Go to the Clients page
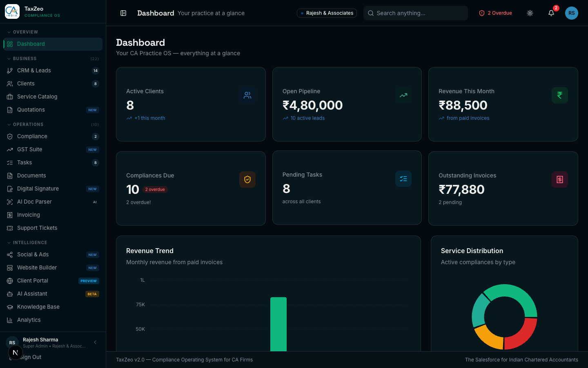588x368 pixels. pyautogui.click(x=53, y=84)
